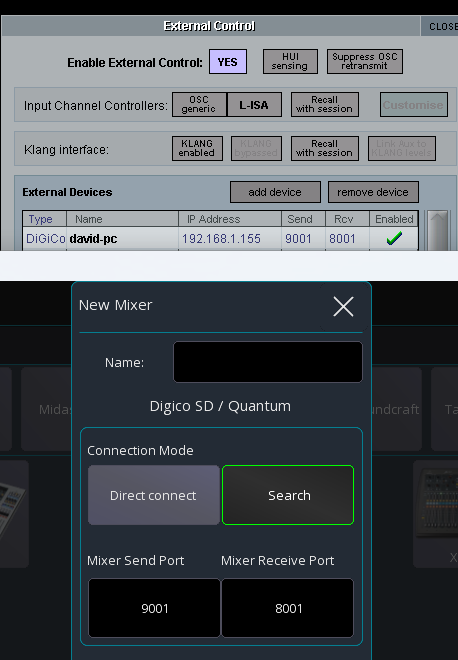The width and height of the screenshot is (458, 660).
Task: Select OSC generic input channel controller
Action: point(199,104)
